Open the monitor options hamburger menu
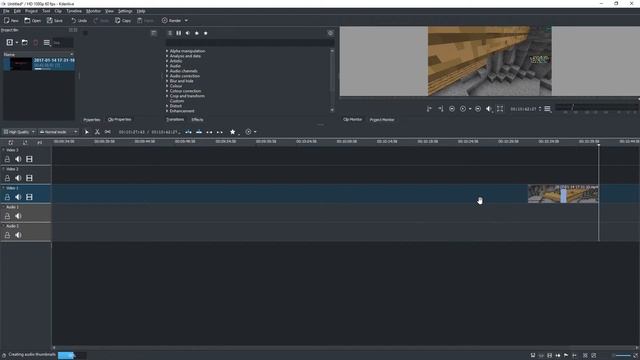The height and width of the screenshot is (360, 640). pyautogui.click(x=547, y=109)
